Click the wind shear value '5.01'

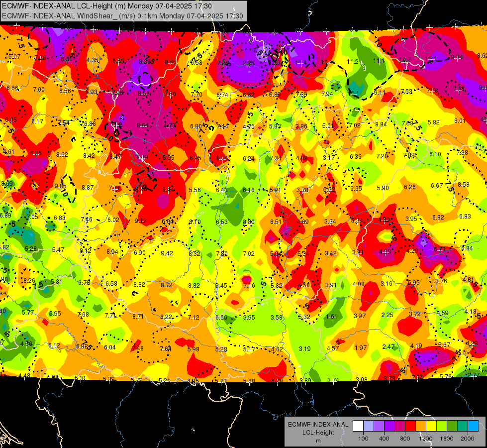click(328, 126)
